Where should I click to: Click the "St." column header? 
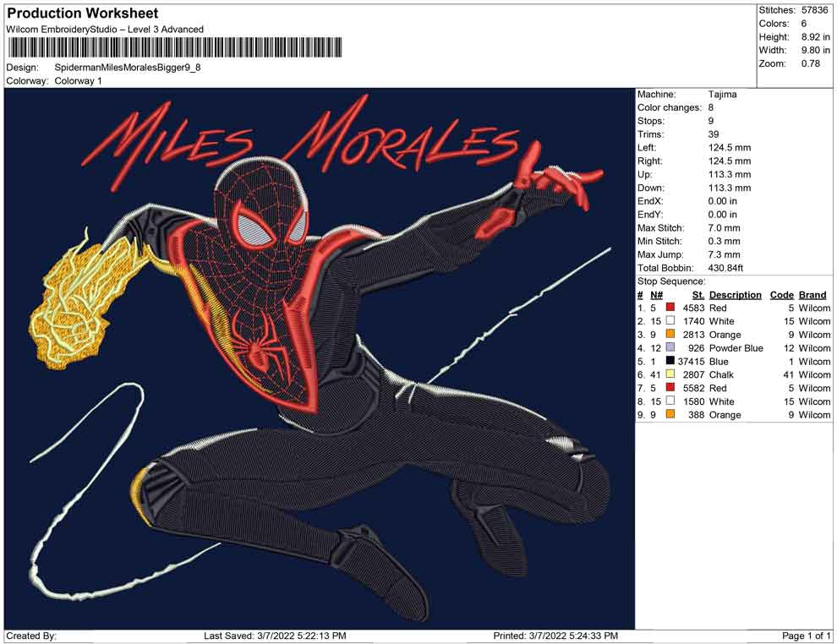(x=698, y=294)
